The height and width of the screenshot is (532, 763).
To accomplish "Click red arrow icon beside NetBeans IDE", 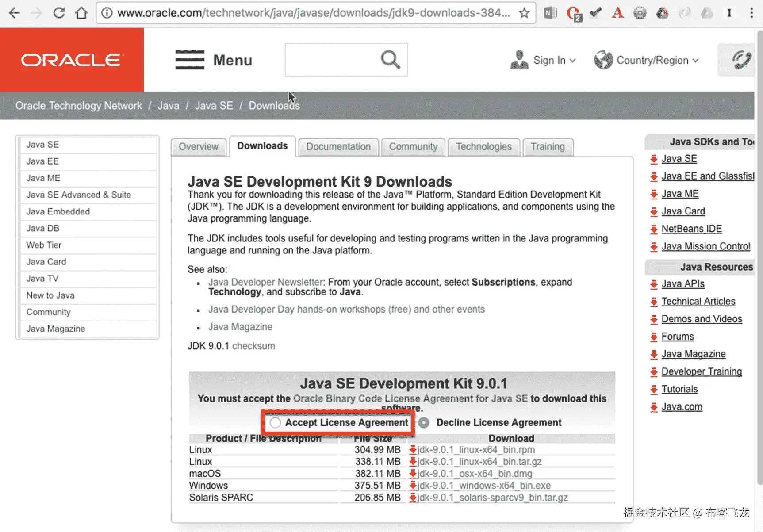I will coord(654,229).
